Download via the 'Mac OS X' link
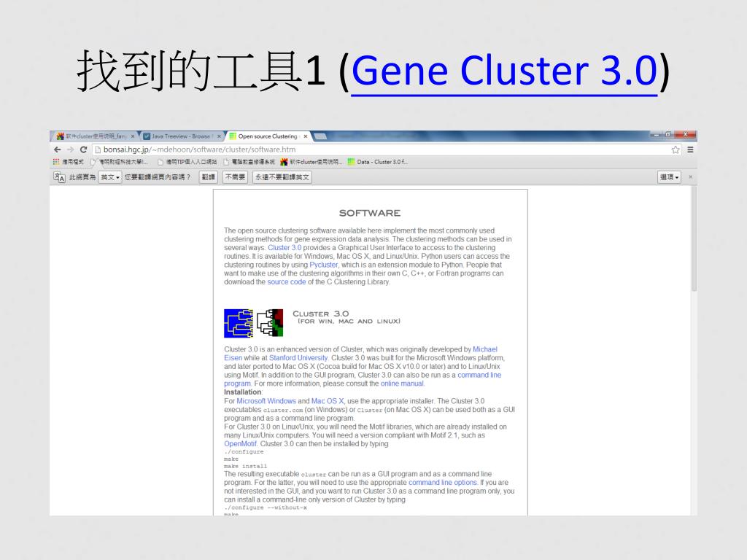Image resolution: width=747 pixels, height=560 pixels. (328, 402)
